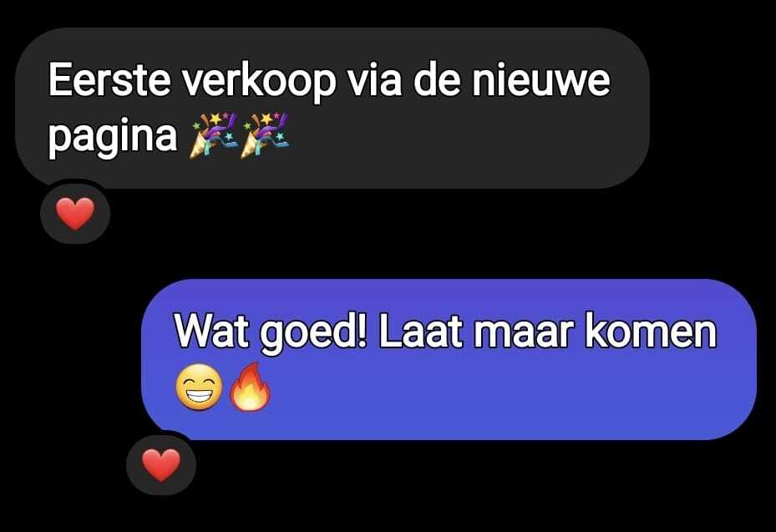Click the text 'Wat goed!'
776x532 pixels.
click(271, 332)
